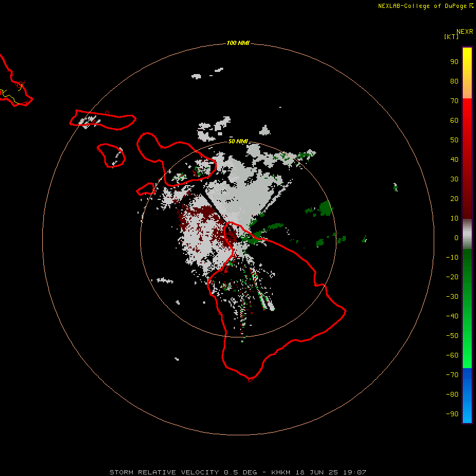Click the [KT] units label

point(451,36)
